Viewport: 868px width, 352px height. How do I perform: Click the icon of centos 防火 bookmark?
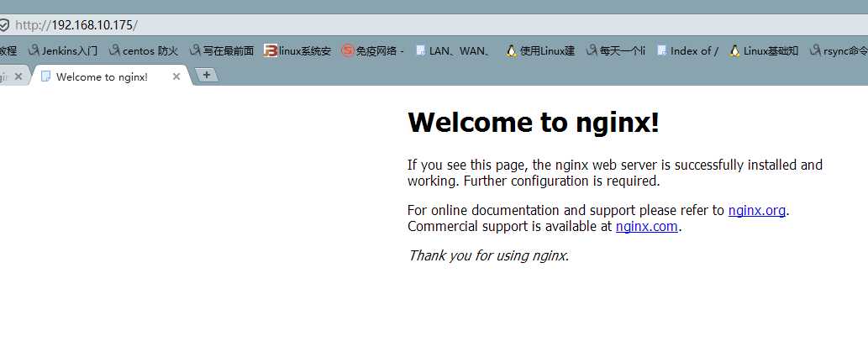[114, 50]
